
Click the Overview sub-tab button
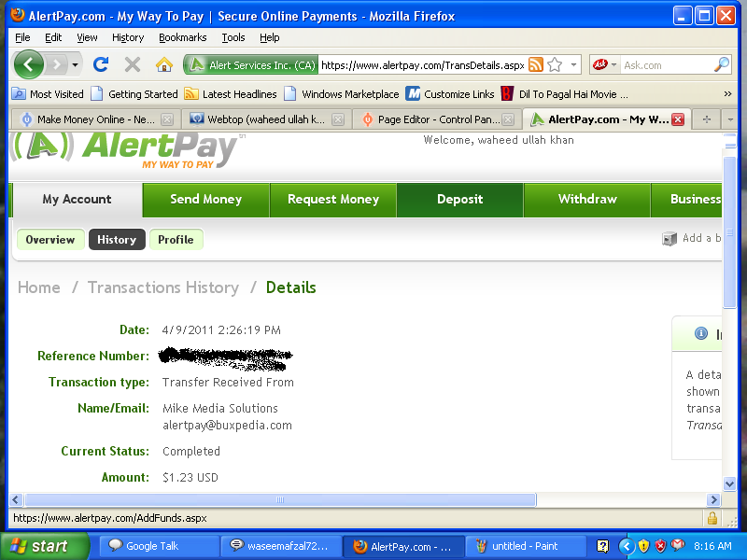coord(50,239)
